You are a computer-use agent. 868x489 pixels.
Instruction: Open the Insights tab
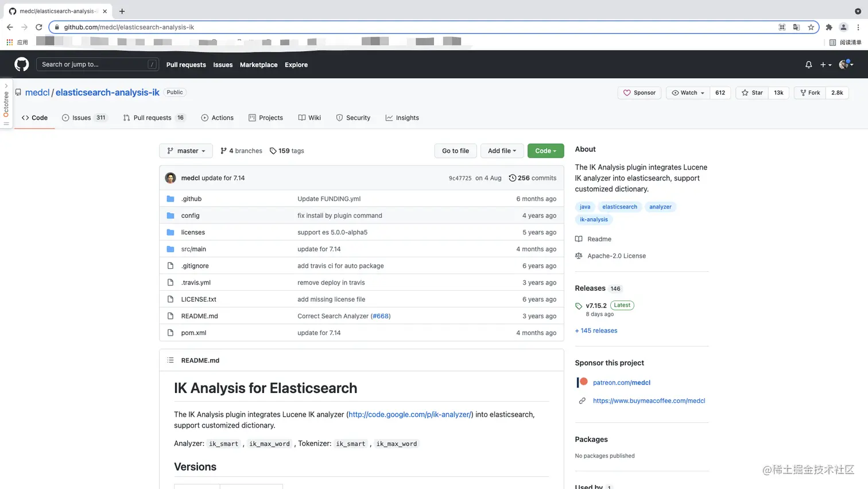pos(402,118)
